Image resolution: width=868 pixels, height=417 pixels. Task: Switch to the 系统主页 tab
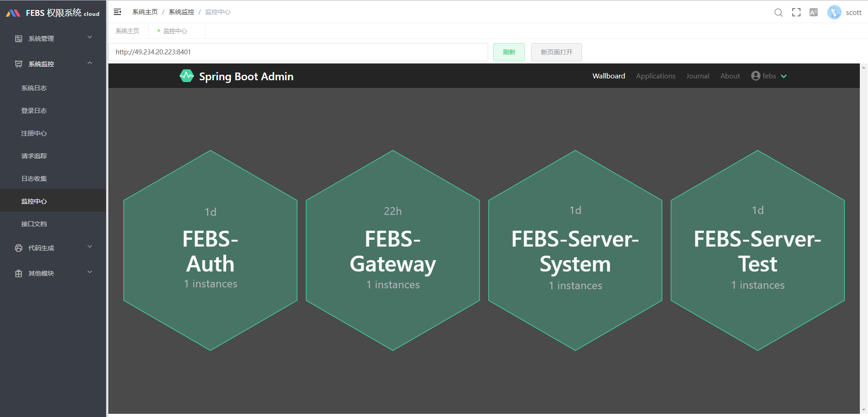point(127,30)
